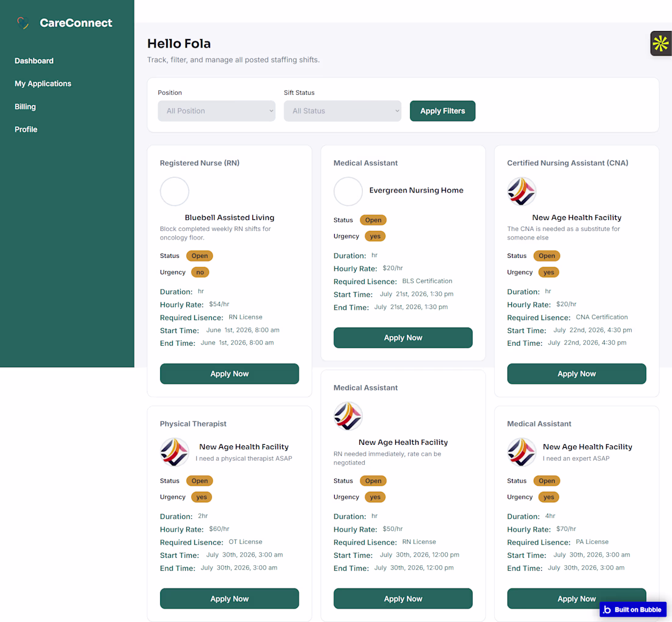Click the facility logo in the CNA card
This screenshot has width=672, height=622.
522,191
